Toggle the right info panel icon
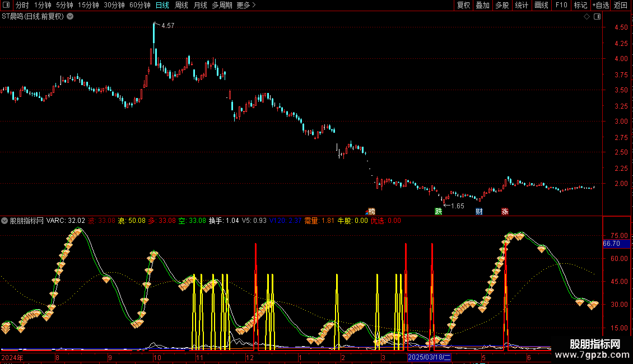The image size is (633, 364). (x=597, y=17)
